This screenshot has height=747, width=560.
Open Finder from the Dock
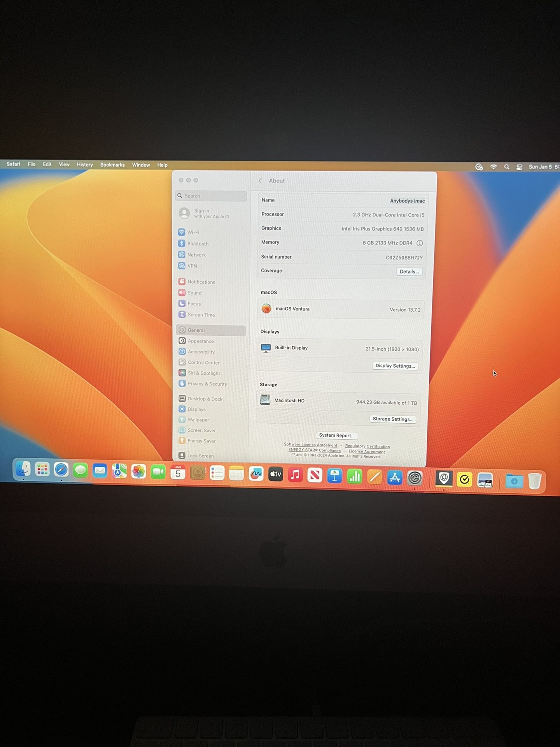[23, 469]
